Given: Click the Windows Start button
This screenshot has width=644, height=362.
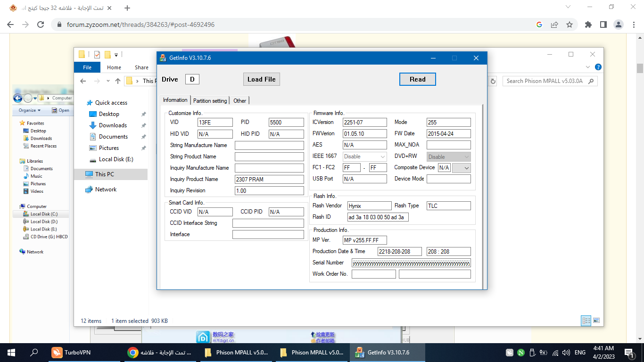Looking at the screenshot, I should tap(11, 352).
